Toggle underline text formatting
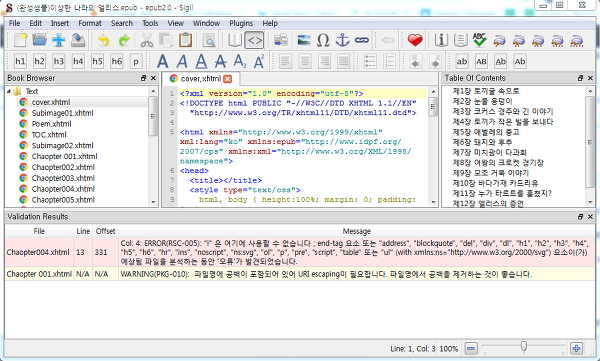The width and height of the screenshot is (600, 361). coord(201,61)
